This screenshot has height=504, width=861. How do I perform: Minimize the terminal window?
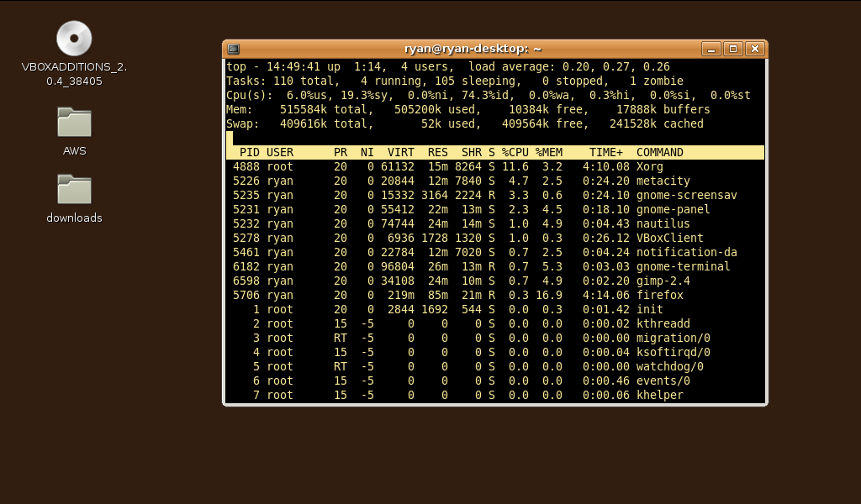click(x=711, y=50)
